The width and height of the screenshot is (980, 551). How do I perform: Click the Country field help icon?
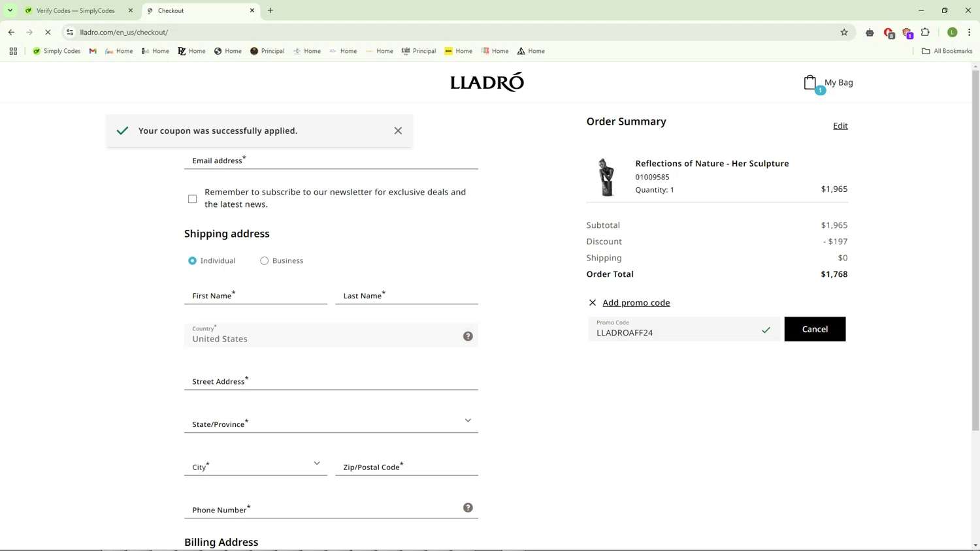point(468,336)
